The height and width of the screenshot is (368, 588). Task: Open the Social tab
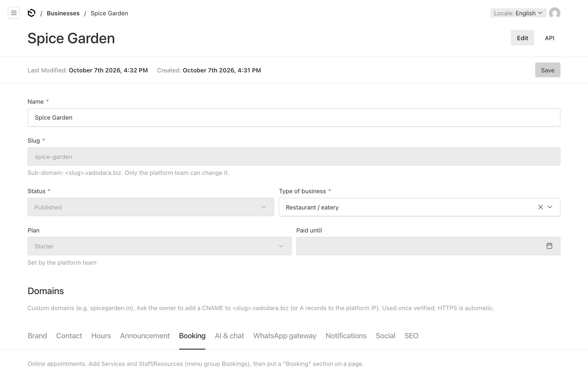click(386, 336)
